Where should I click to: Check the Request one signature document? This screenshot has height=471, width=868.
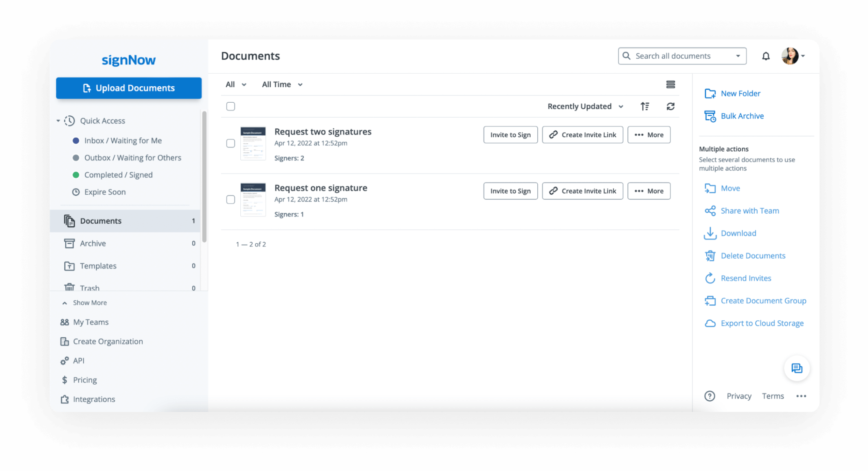point(231,200)
